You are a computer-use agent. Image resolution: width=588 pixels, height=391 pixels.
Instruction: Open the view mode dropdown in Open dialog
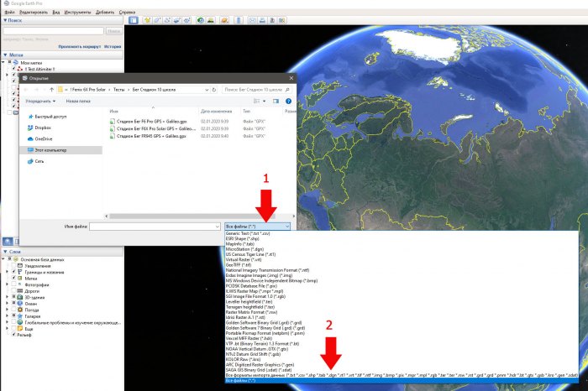coord(264,102)
